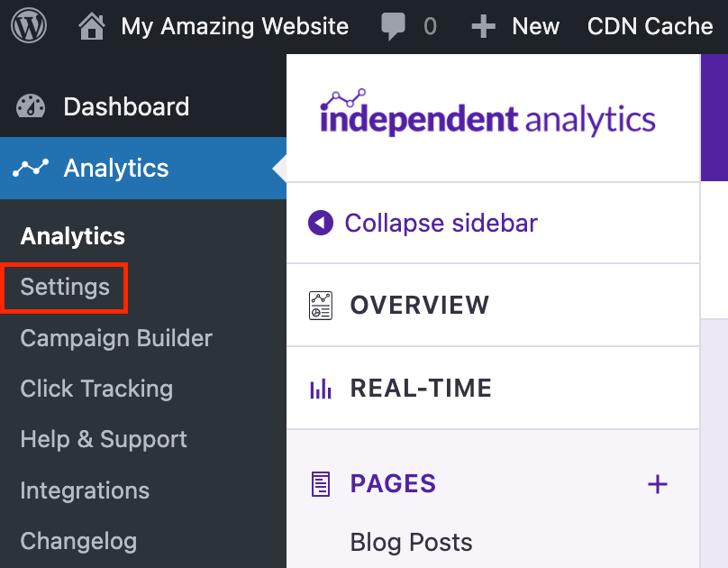
Task: Expand Pages using the plus icon
Action: tap(658, 484)
